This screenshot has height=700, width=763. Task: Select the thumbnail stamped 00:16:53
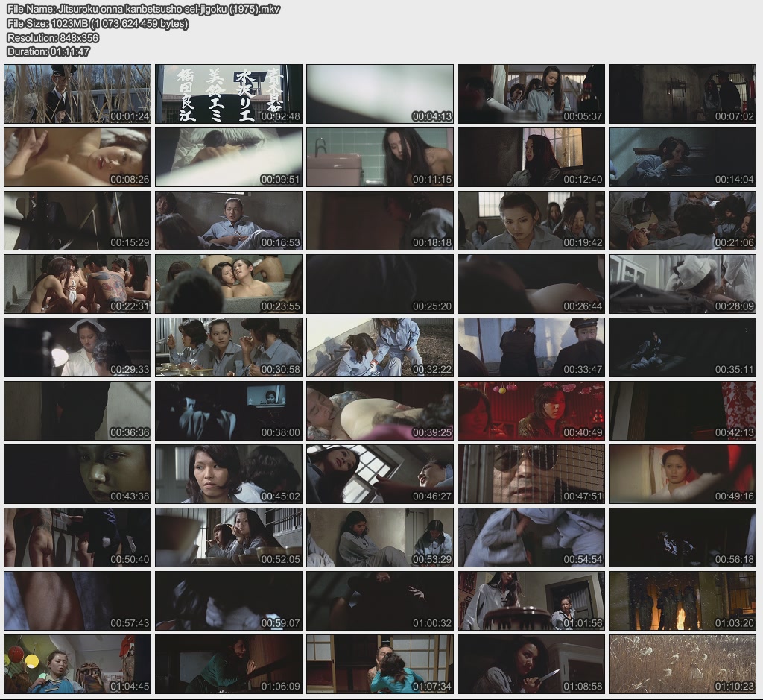pyautogui.click(x=229, y=221)
